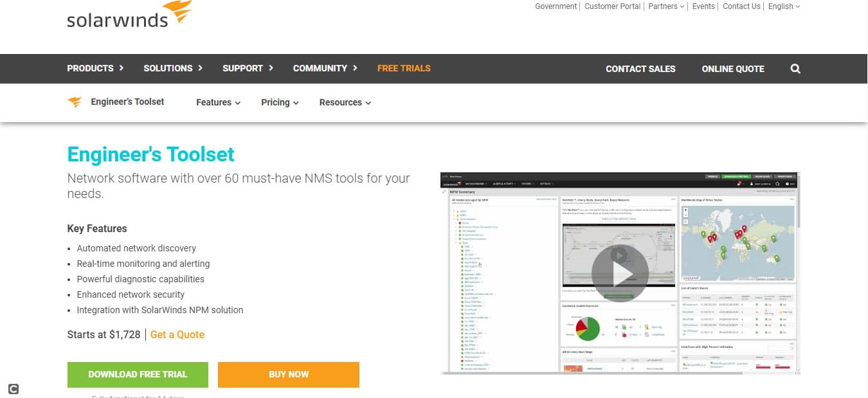Click the Key Features heading
868x398 pixels.
coord(97,228)
